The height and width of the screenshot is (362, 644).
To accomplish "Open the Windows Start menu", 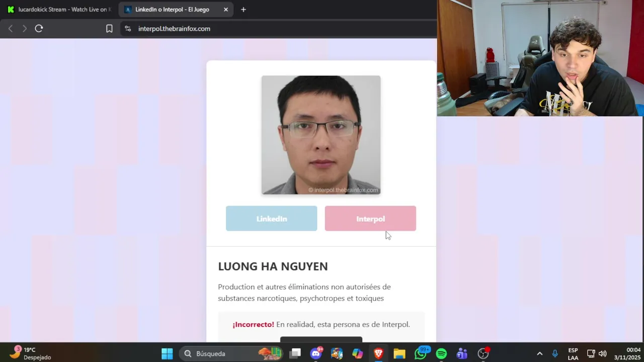I will coord(167,353).
